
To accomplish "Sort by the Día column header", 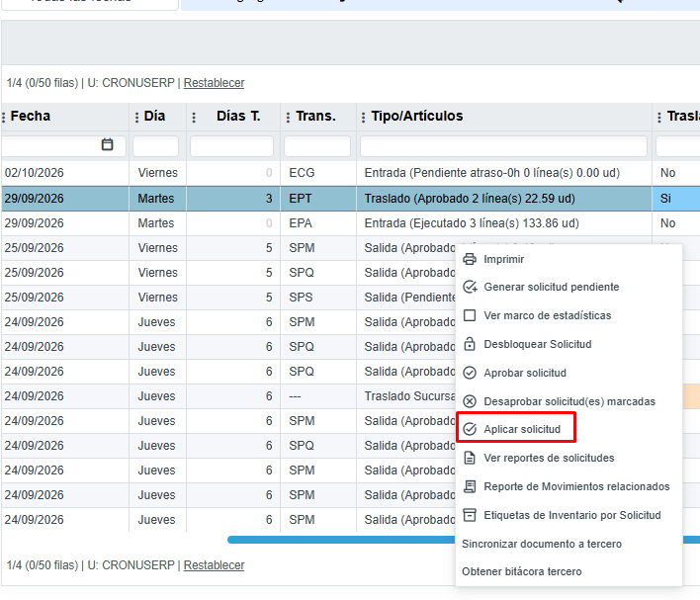I will tap(154, 116).
